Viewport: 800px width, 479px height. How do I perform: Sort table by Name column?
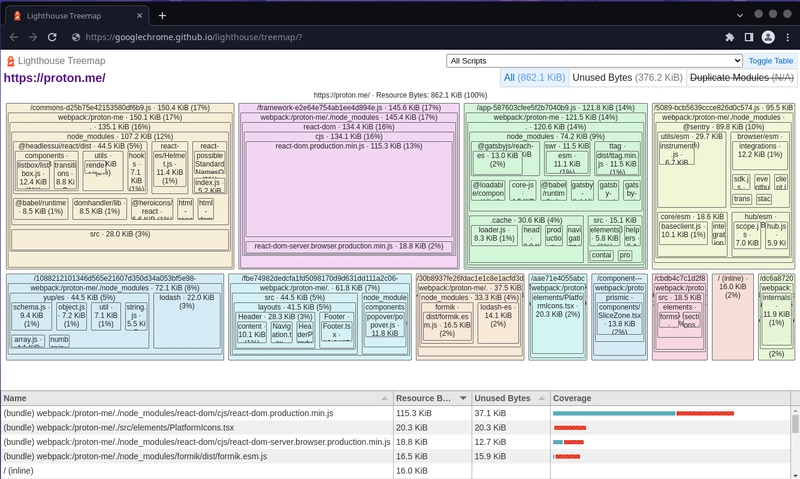click(197, 398)
